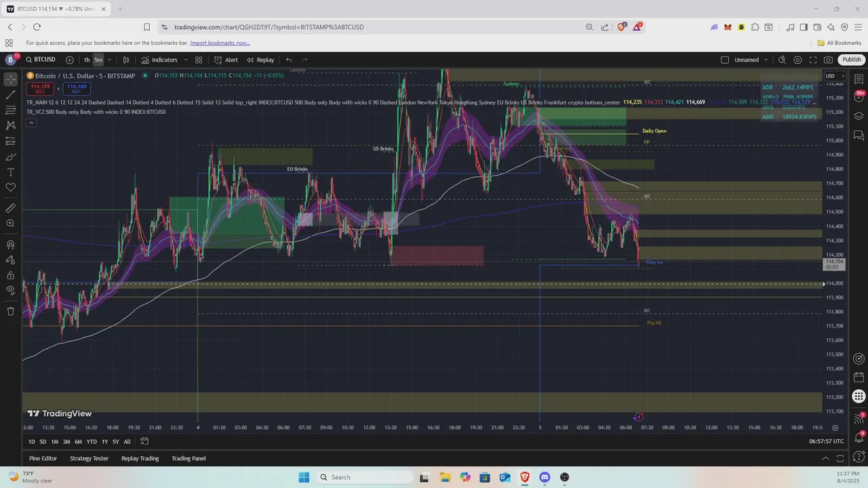Open the BTCUSD symbol search

point(41,60)
